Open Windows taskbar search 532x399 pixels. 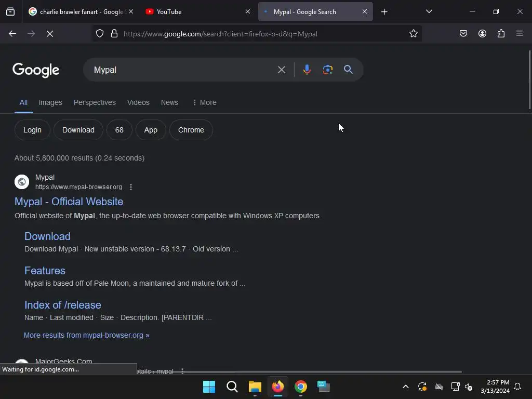(x=232, y=387)
